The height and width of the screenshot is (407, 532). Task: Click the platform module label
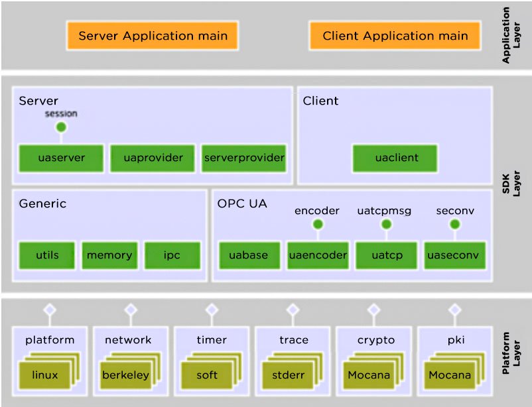pyautogui.click(x=50, y=340)
